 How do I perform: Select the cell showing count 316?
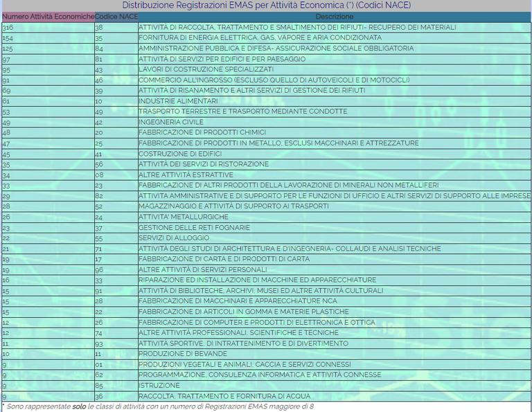[8, 27]
